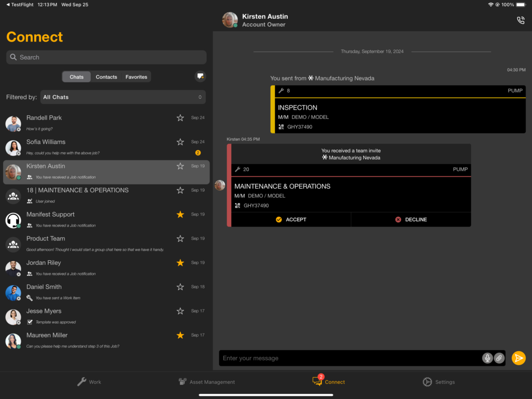Screen dimensions: 532x399
Task: Expand the All Chats filter dropdown
Action: point(123,97)
